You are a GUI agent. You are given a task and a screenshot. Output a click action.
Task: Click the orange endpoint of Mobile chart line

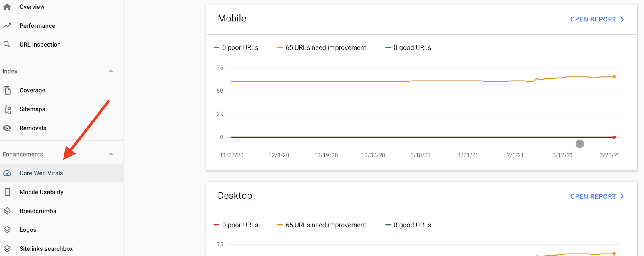[x=614, y=77]
